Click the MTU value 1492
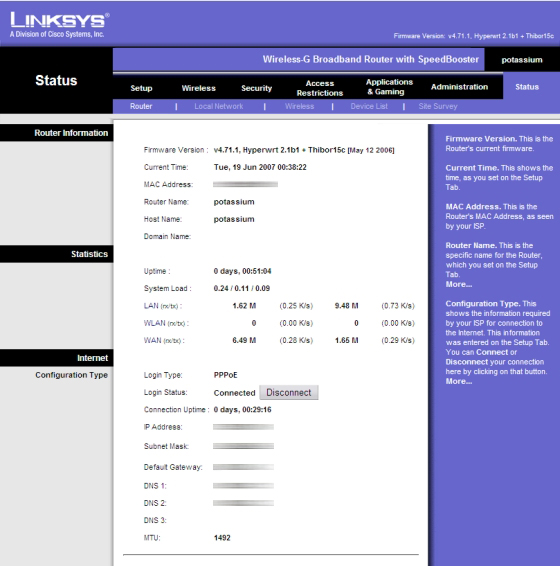560x566 pixels. 222,538
